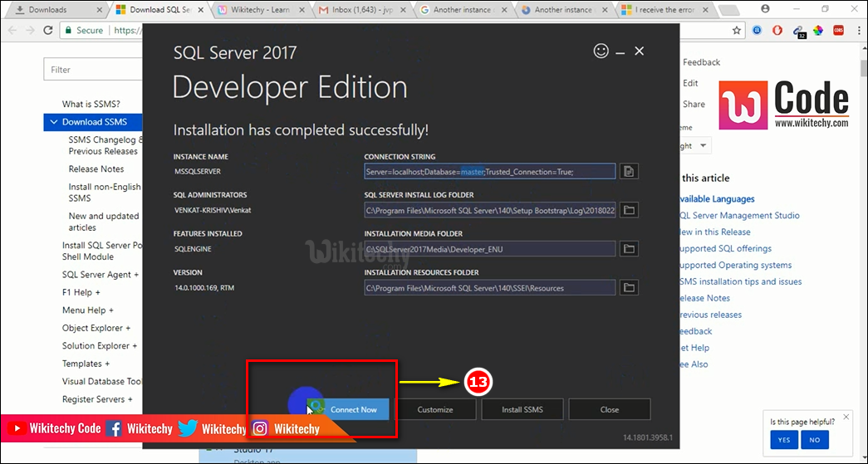Click the Connect Now button
The image size is (868, 464).
point(353,409)
